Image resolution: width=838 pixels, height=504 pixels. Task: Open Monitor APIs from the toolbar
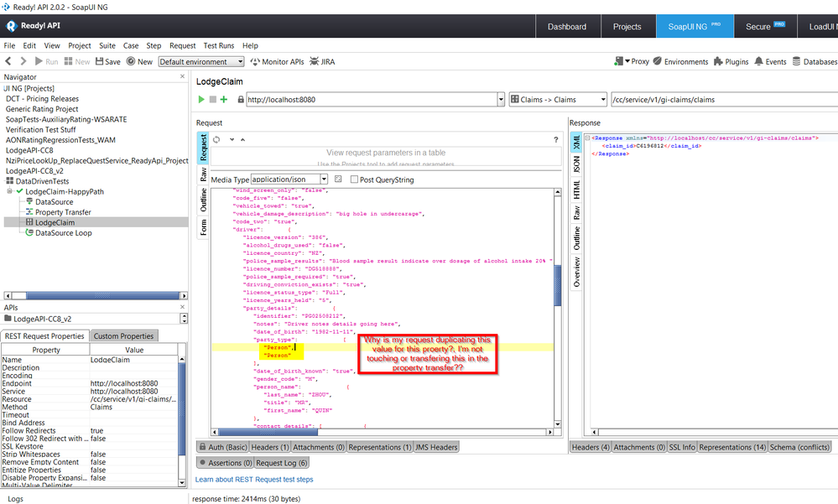point(277,61)
